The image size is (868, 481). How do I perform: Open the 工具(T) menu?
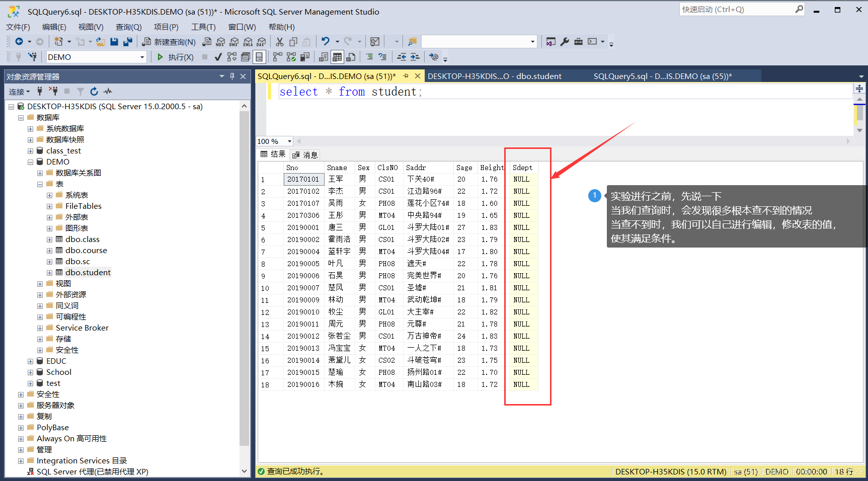pos(203,27)
